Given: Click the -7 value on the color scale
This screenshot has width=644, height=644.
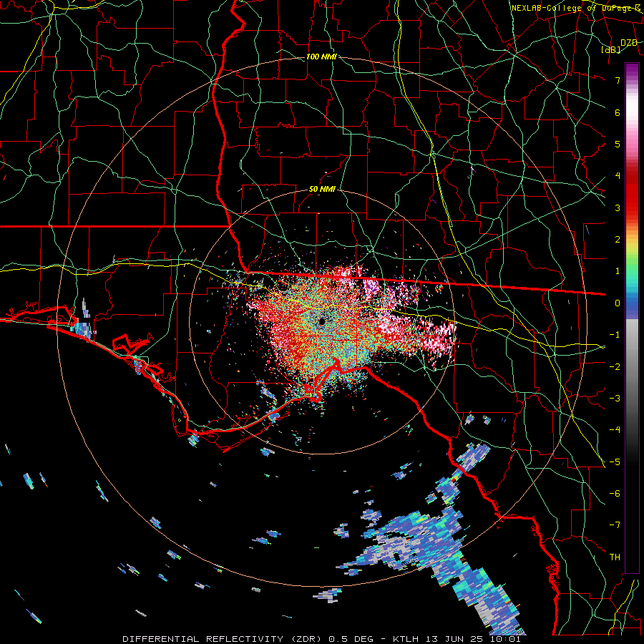Looking at the screenshot, I should [x=615, y=525].
